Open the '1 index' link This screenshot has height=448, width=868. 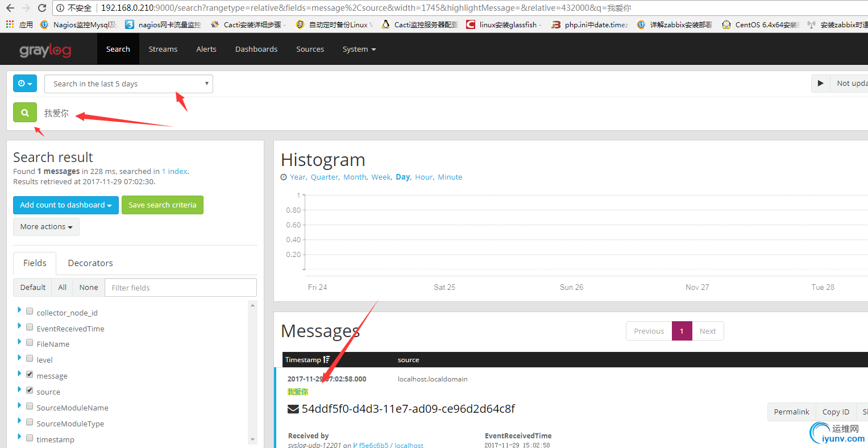click(x=175, y=171)
